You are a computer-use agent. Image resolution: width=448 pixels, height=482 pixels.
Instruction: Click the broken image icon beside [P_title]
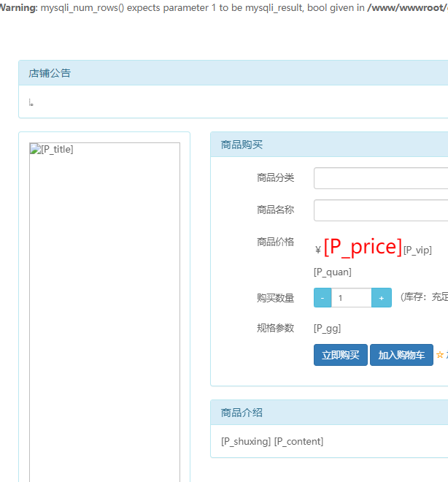tap(35, 149)
